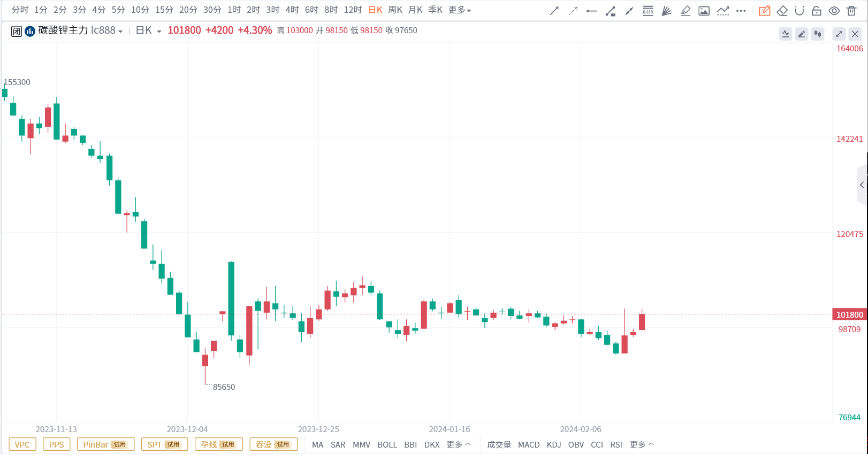Switch to 季K timeframe
The image size is (868, 454).
click(435, 10)
